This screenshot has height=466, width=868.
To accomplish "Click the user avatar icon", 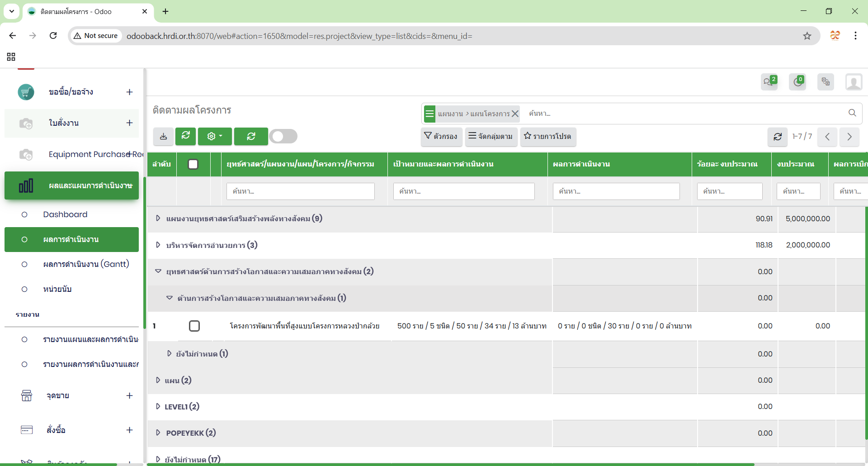I will [x=854, y=82].
